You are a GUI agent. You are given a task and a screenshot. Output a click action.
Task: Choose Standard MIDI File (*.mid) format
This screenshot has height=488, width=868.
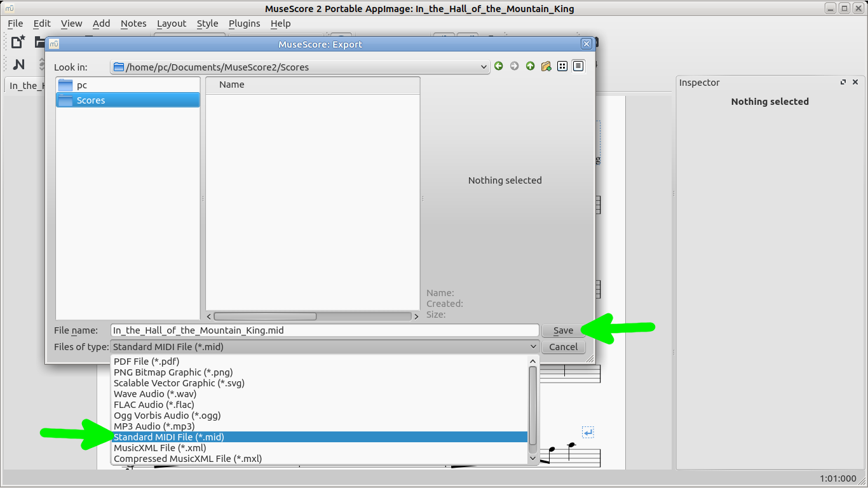(319, 437)
